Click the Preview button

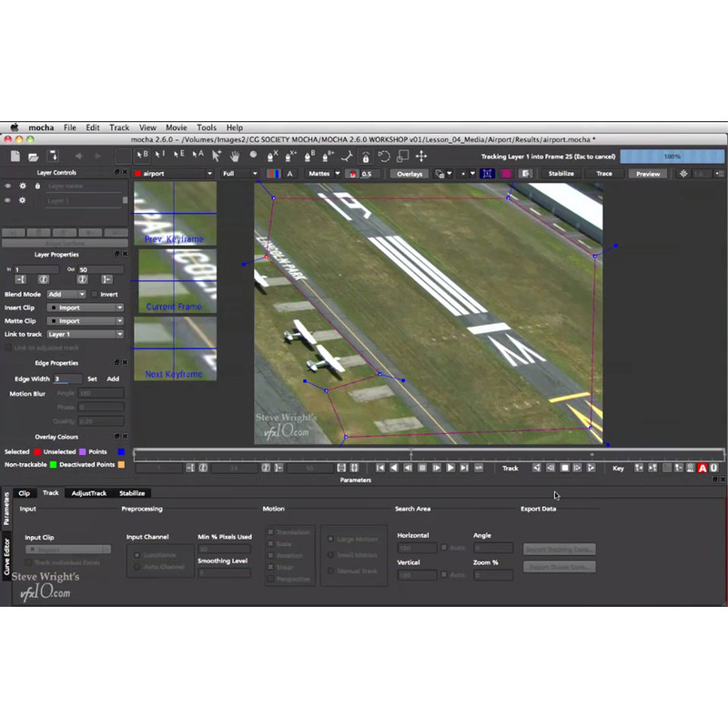[648, 173]
